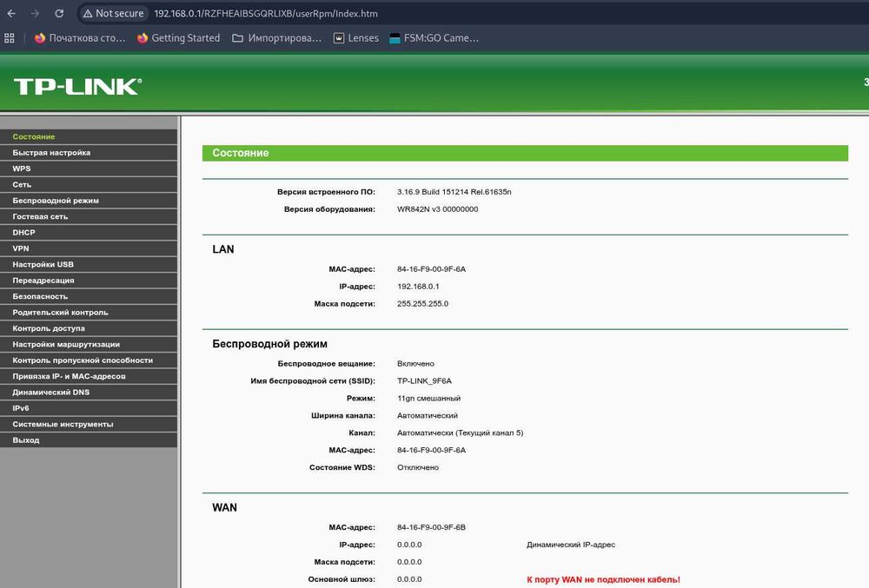Go back with the browser back arrow
Screen dimensions: 869x588
11,13
